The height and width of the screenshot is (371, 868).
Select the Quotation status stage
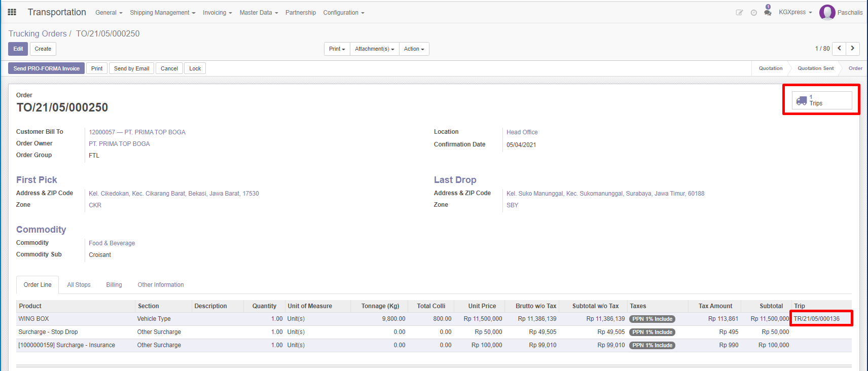tap(771, 68)
